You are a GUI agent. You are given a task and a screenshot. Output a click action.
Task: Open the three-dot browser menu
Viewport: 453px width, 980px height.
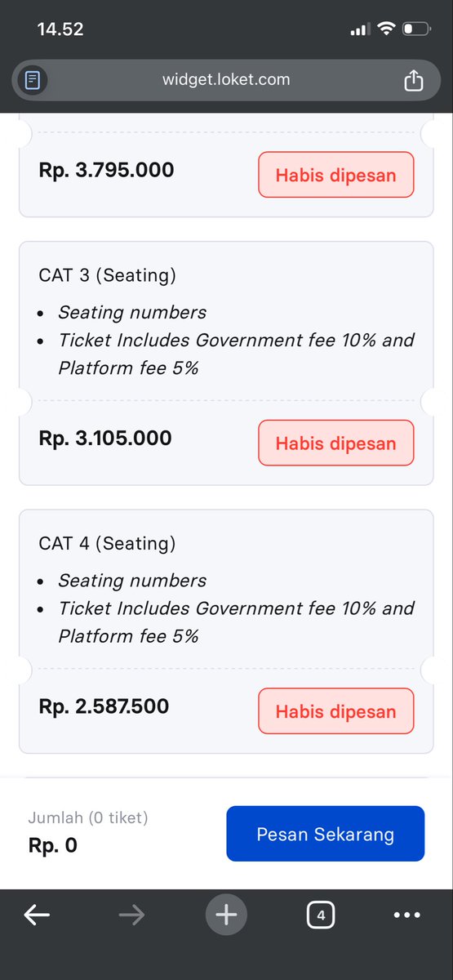click(x=407, y=915)
